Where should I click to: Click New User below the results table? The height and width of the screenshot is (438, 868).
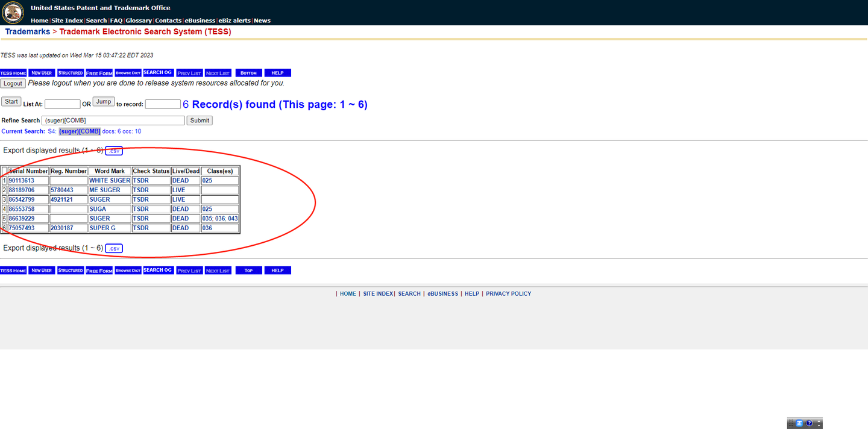tap(42, 271)
